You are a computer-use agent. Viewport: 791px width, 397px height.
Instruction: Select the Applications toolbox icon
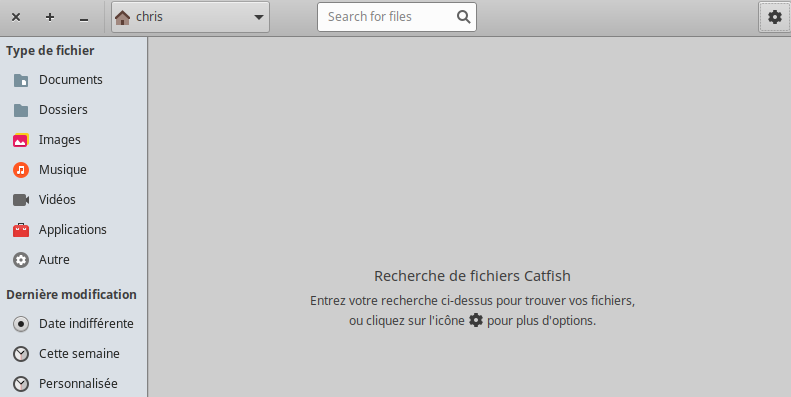point(21,230)
